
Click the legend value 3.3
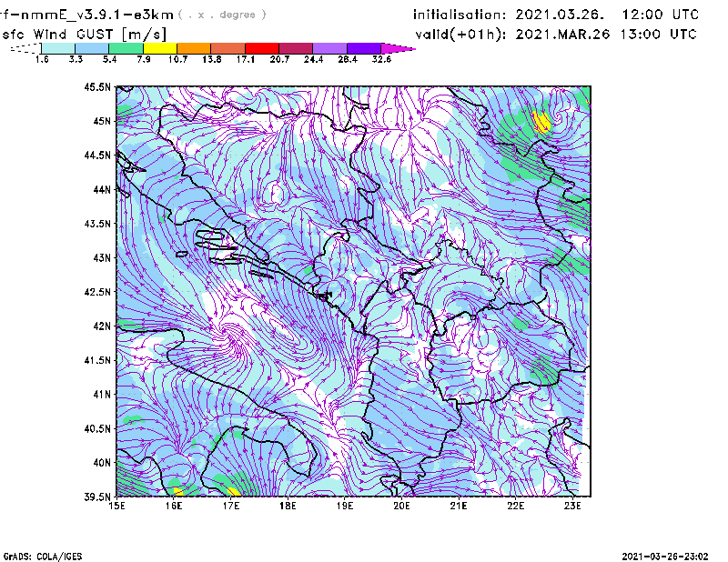(76, 59)
